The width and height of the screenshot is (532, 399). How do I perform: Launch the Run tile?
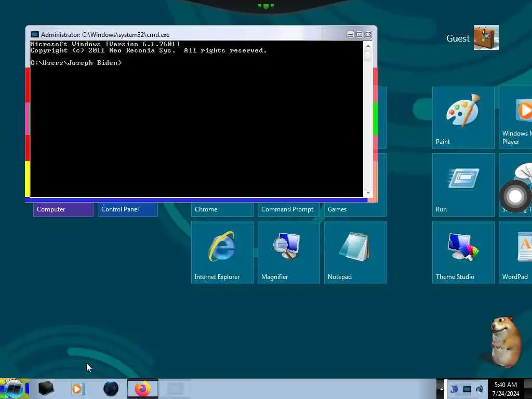463,185
